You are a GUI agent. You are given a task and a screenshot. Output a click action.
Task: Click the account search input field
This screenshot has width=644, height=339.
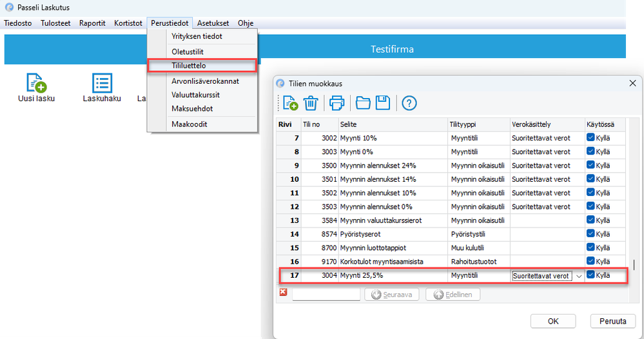pyautogui.click(x=326, y=295)
